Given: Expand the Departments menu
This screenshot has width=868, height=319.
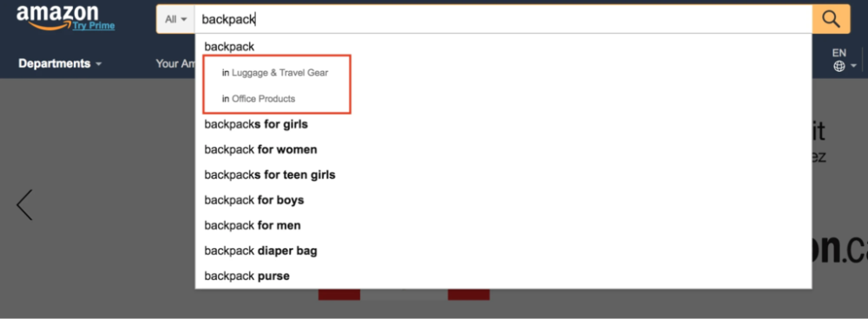Looking at the screenshot, I should click(x=61, y=63).
